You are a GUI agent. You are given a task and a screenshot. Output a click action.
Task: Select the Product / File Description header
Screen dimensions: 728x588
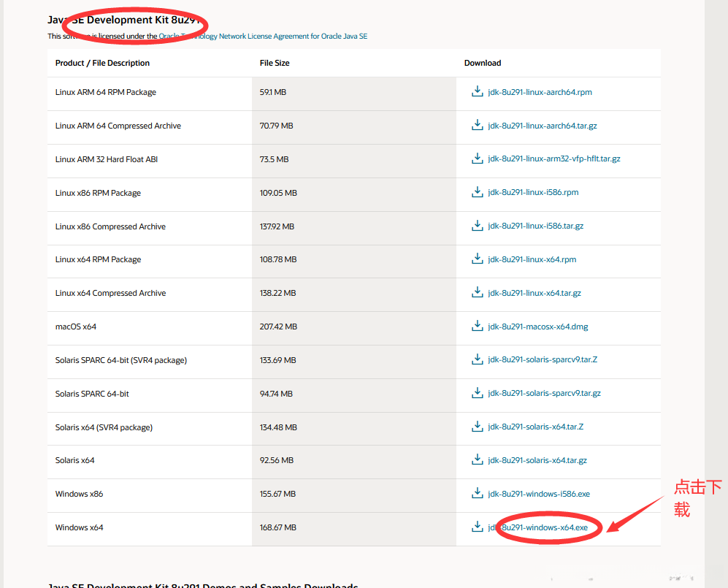pos(102,63)
